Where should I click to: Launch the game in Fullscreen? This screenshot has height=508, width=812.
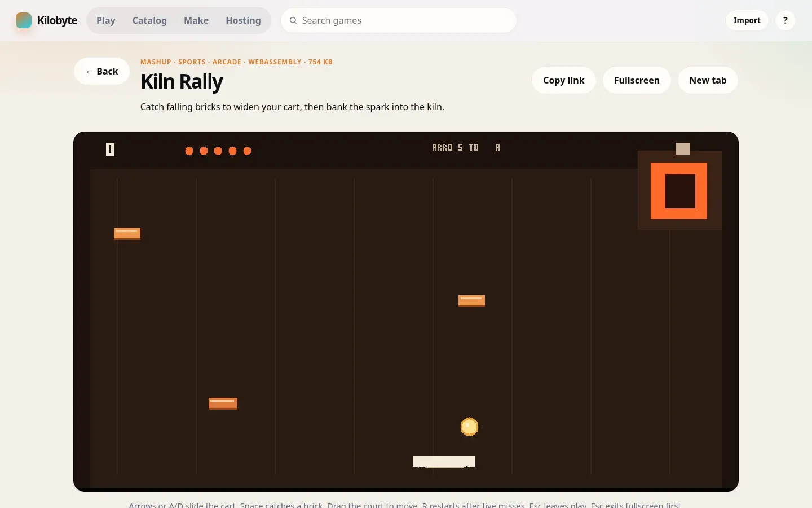[637, 80]
